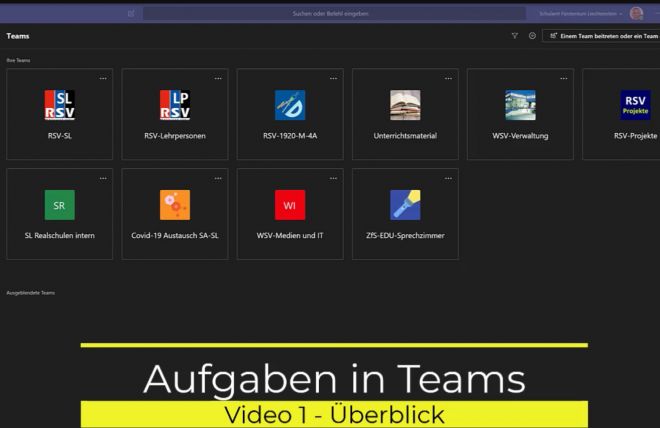Open the RSV-1920-M-4A team icon

pos(290,105)
